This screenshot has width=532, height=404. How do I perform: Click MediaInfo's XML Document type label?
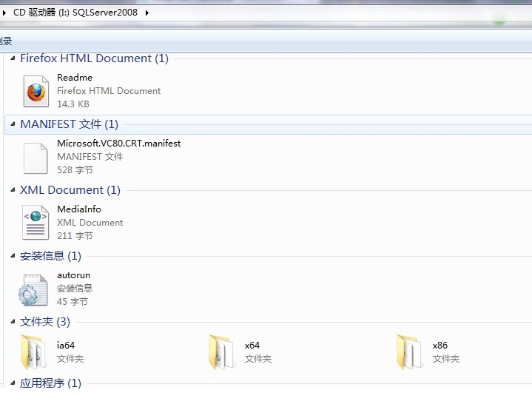point(90,223)
